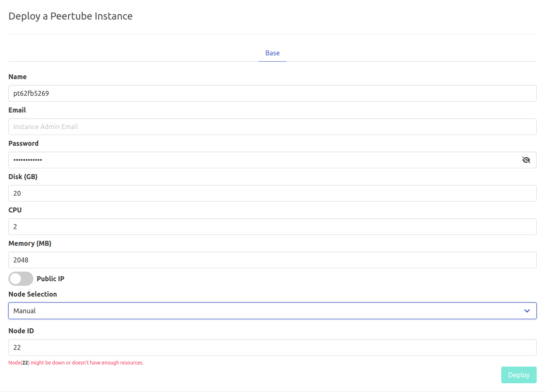The width and height of the screenshot is (545, 392).
Task: Focus the CPU input showing 2
Action: coord(272,227)
